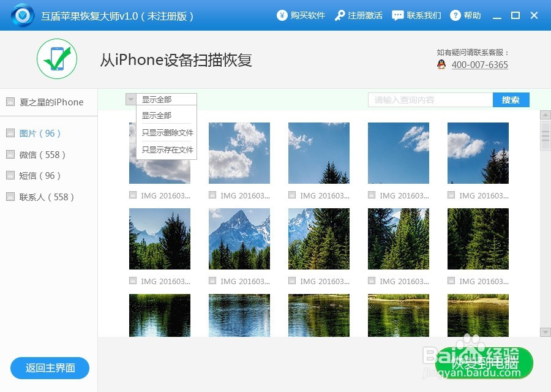Tick the 短信 (96) checkbox
The width and height of the screenshot is (551, 392).
point(10,175)
